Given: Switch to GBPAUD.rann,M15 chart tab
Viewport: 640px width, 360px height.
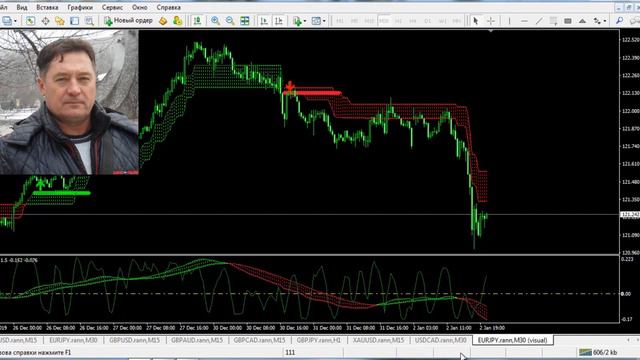Looking at the screenshot, I should point(197,340).
